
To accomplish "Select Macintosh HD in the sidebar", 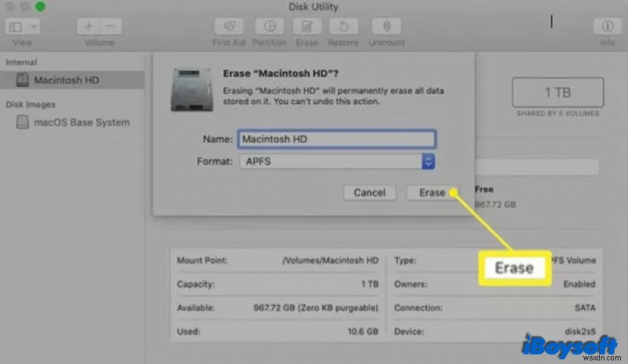I will point(72,80).
